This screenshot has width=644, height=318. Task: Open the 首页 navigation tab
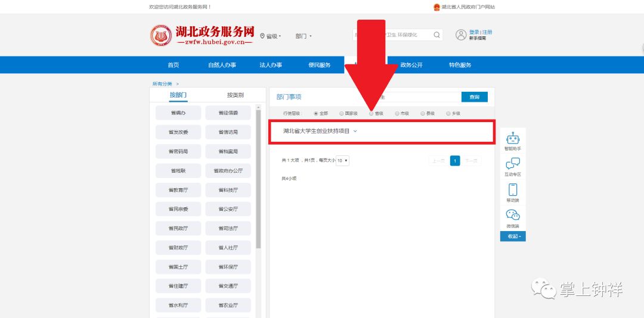tap(174, 65)
